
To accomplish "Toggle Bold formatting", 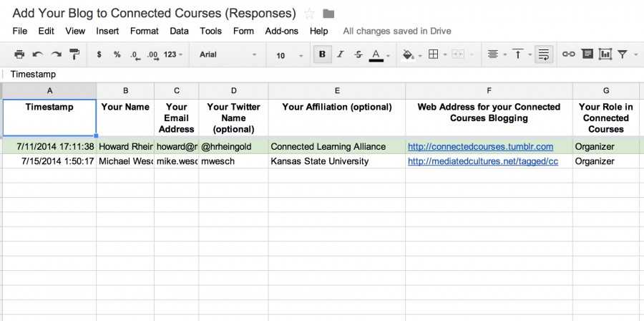I will (322, 54).
